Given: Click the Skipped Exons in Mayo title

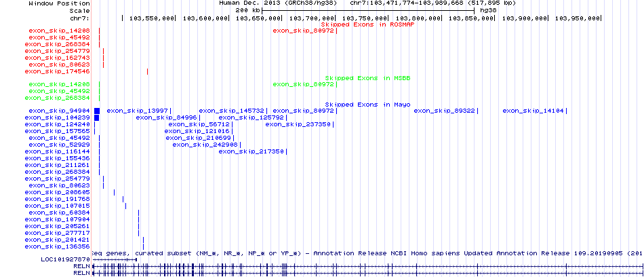Looking at the screenshot, I should point(367,105).
